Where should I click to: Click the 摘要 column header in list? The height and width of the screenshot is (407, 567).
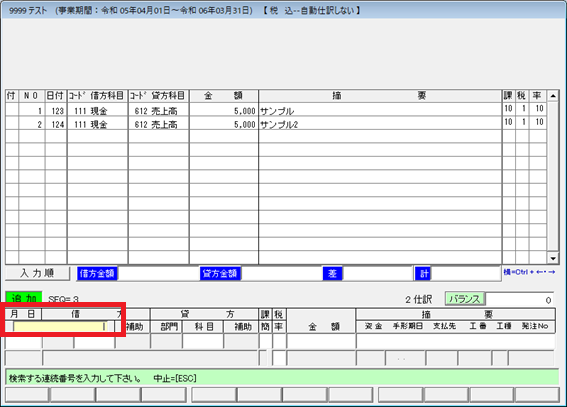pos(380,96)
